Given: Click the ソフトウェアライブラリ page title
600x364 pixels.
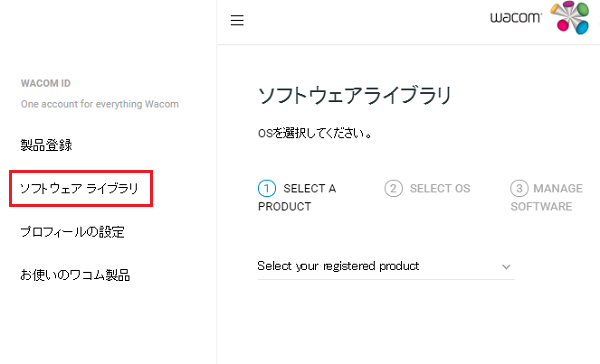Looking at the screenshot, I should pyautogui.click(x=355, y=95).
